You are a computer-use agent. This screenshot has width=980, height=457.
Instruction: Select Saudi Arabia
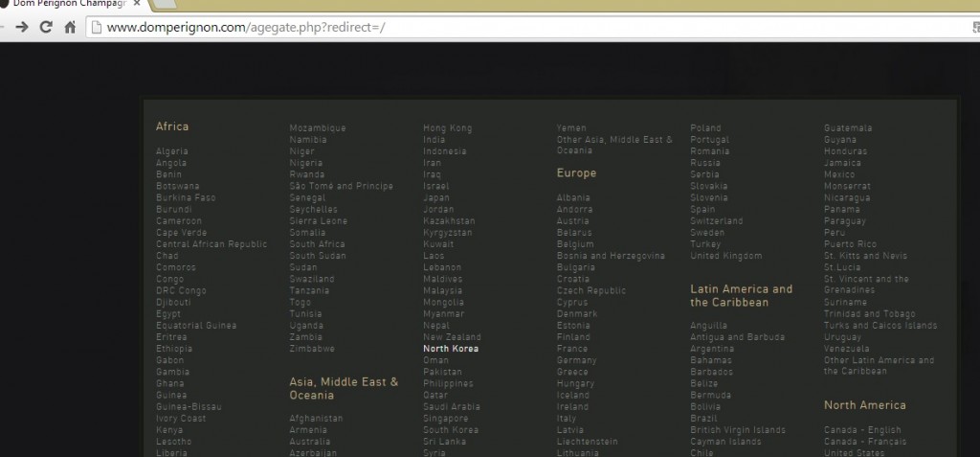pyautogui.click(x=452, y=407)
